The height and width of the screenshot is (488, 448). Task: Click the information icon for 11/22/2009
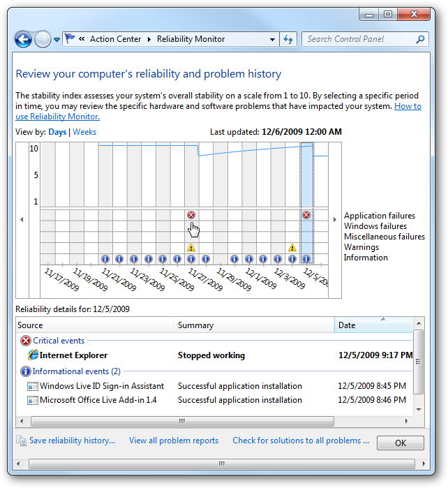coord(119,259)
